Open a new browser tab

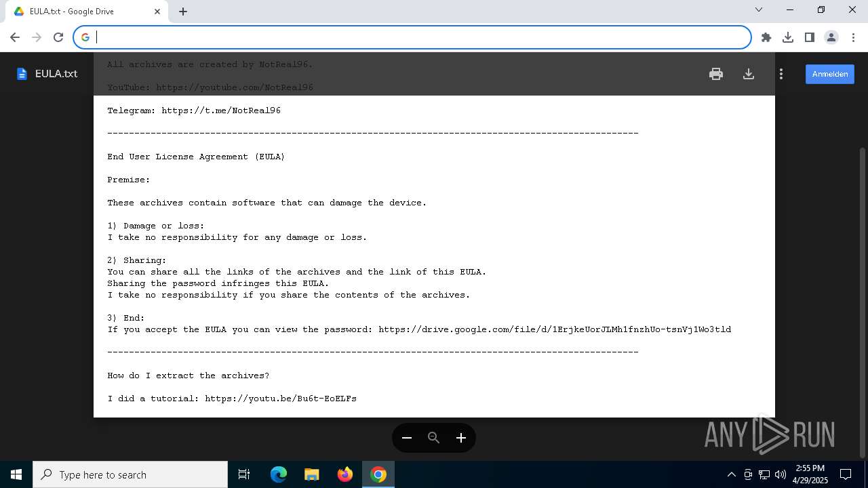(x=183, y=12)
